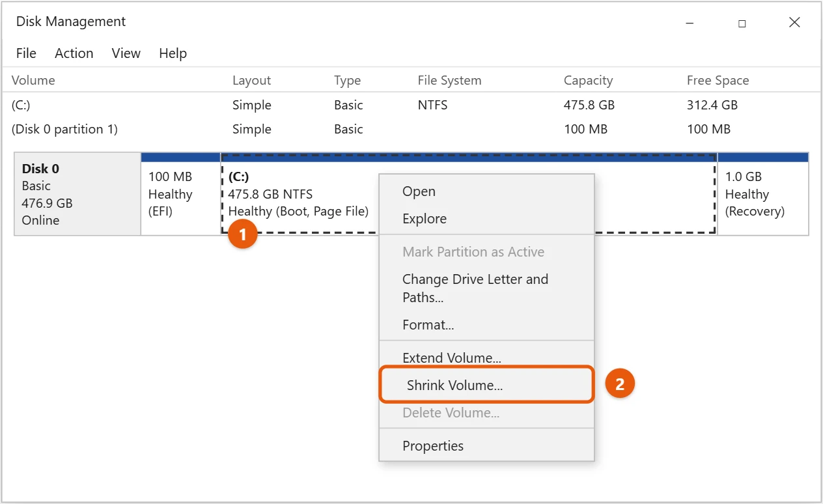Select the 100 MB EFI partition block
The width and height of the screenshot is (823, 504).
180,194
